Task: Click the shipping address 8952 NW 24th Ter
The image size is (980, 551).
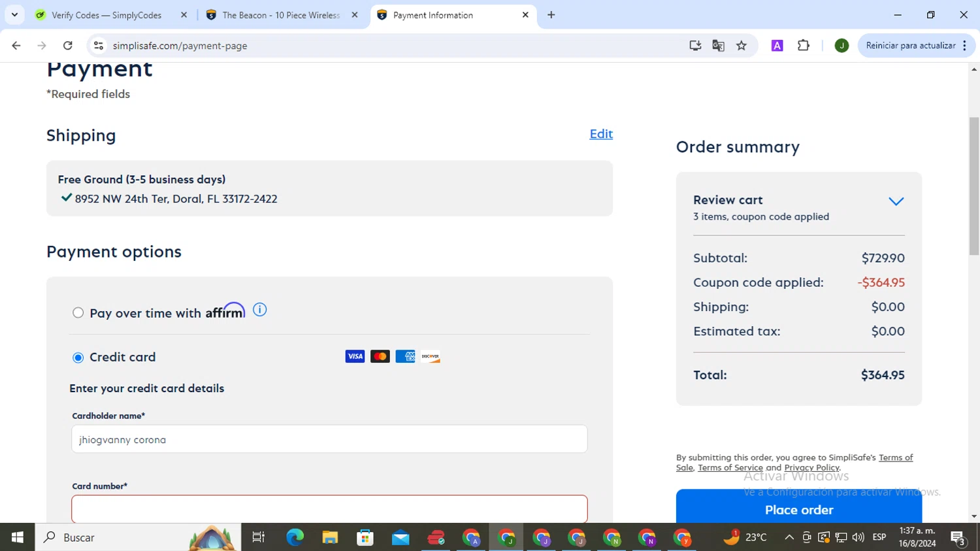Action: click(176, 199)
